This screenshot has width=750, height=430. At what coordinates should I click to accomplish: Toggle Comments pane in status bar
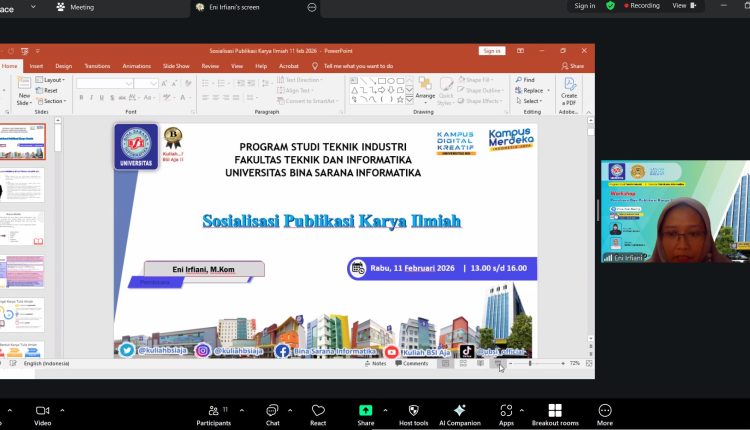pos(412,364)
